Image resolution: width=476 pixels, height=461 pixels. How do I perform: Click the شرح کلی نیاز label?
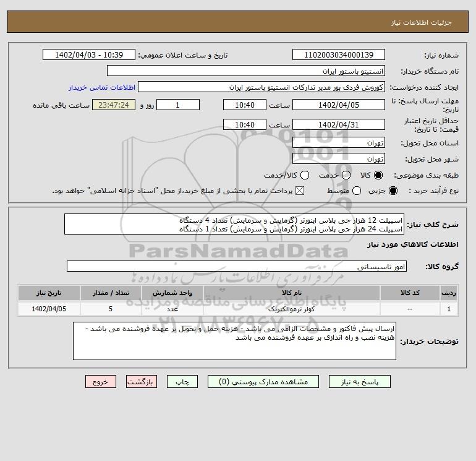click(433, 225)
